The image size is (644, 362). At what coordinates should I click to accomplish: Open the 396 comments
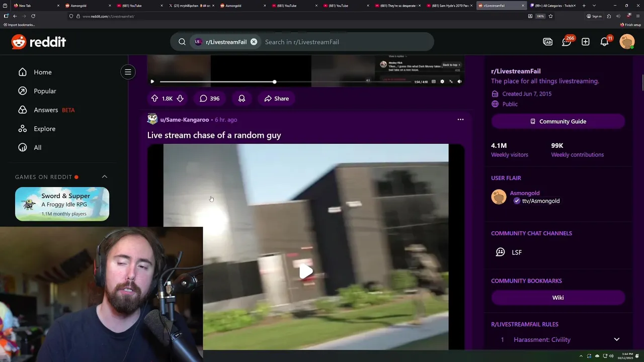pyautogui.click(x=209, y=99)
